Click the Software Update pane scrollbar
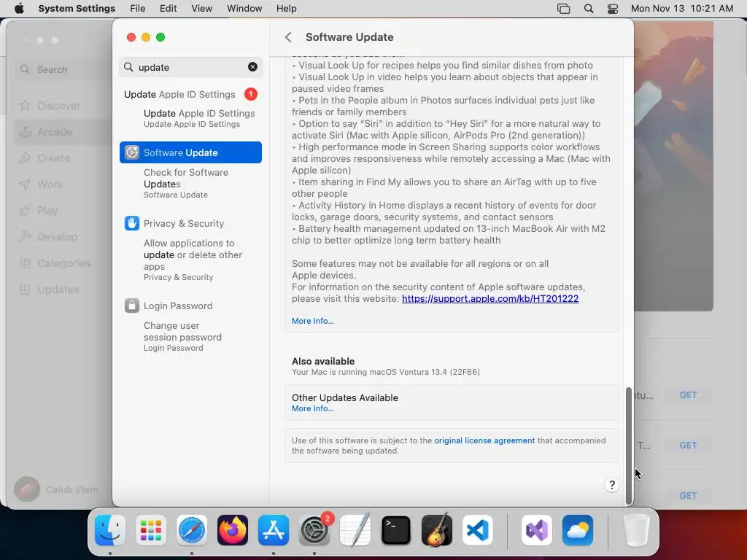 click(629, 446)
